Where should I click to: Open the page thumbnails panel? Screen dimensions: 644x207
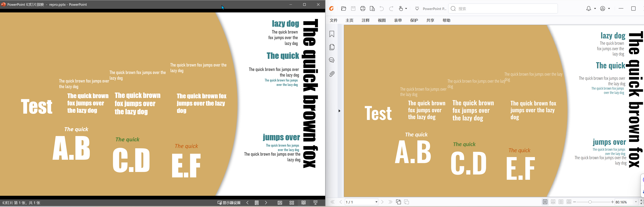332,47
